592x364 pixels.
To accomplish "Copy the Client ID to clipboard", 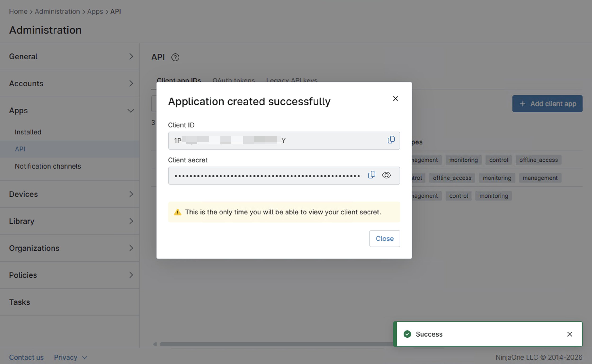I will 391,140.
